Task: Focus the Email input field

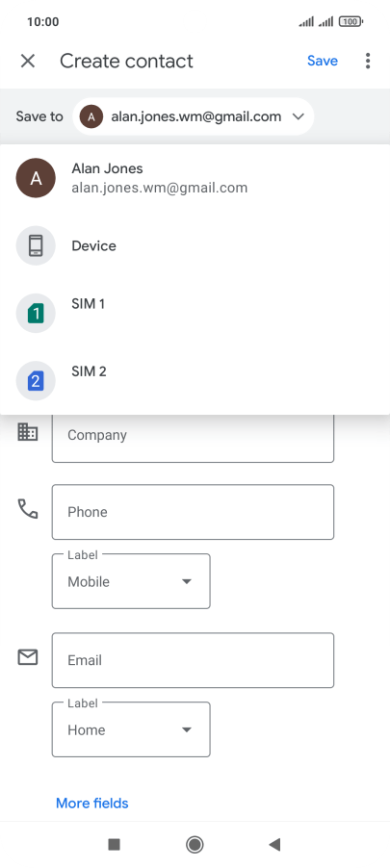Action: click(193, 660)
